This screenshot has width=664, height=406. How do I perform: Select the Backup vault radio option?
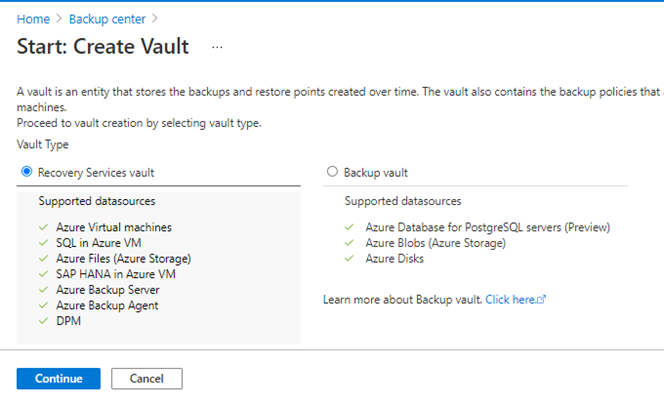point(333,172)
